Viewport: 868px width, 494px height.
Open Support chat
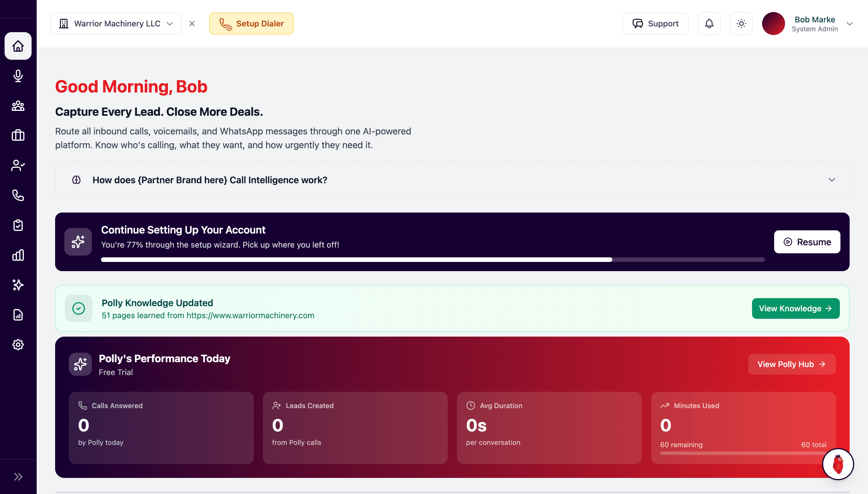(x=655, y=24)
